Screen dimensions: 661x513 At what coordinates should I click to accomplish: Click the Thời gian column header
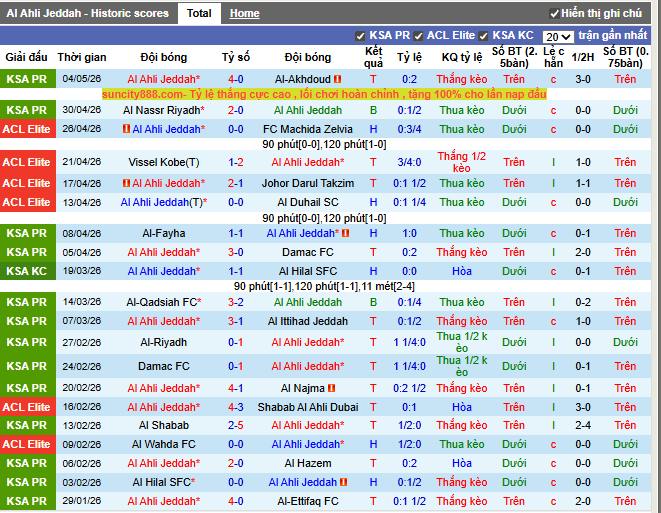[x=82, y=57]
